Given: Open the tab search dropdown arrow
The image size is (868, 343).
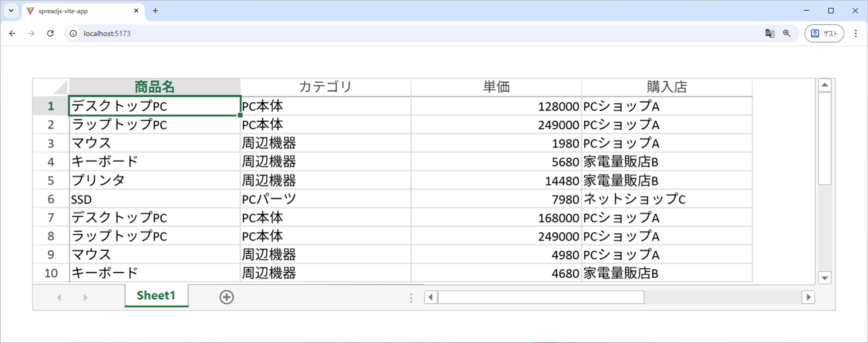Looking at the screenshot, I should tap(11, 11).
